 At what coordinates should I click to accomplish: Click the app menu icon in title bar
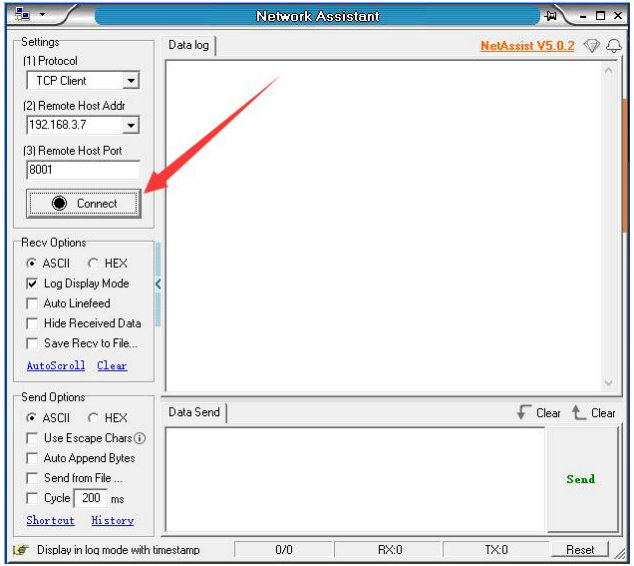tap(24, 16)
